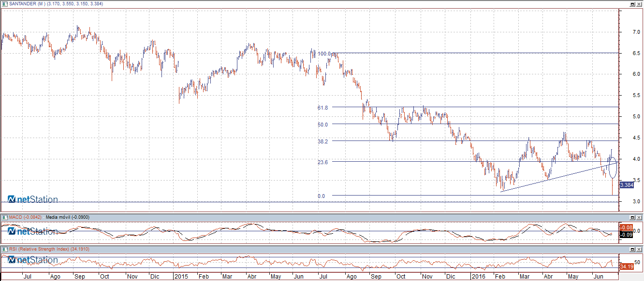Select the 38.2 Fibonacci retracement line label
Screen dimensions: 644x281
323,141
